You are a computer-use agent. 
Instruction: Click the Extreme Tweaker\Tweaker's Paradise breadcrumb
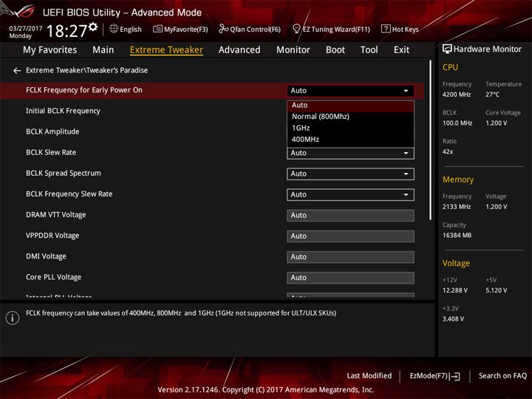pos(87,70)
